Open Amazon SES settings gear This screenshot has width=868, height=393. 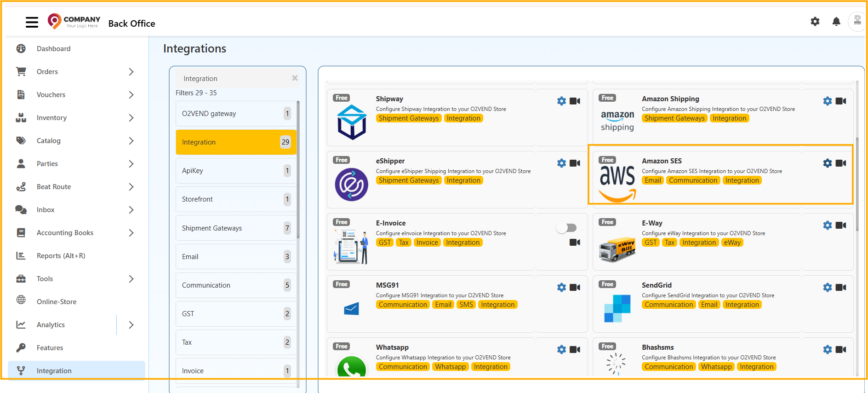pos(827,163)
